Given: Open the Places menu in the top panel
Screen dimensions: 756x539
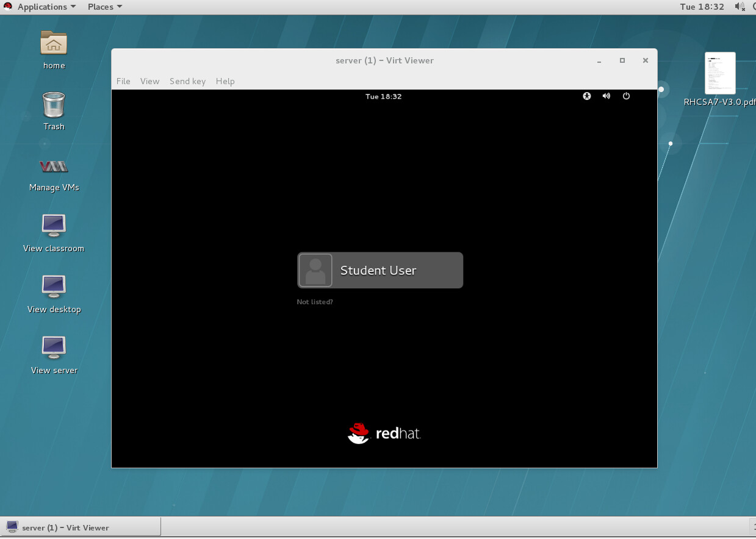Looking at the screenshot, I should pyautogui.click(x=105, y=7).
